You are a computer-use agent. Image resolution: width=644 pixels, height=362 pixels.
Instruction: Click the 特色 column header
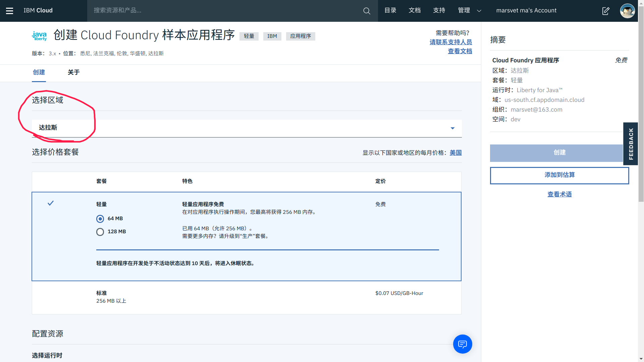(187, 181)
